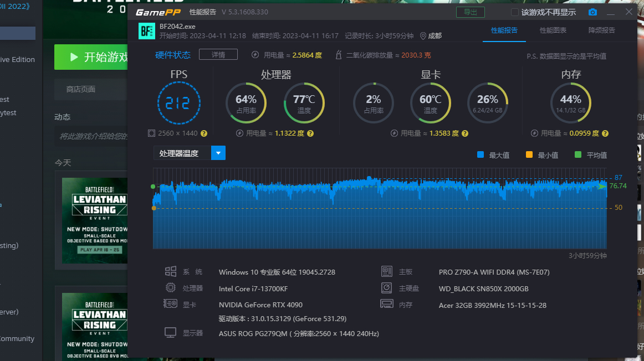This screenshot has height=361, width=644.
Task: Click the 76.74 average value label
Action: pos(618,186)
